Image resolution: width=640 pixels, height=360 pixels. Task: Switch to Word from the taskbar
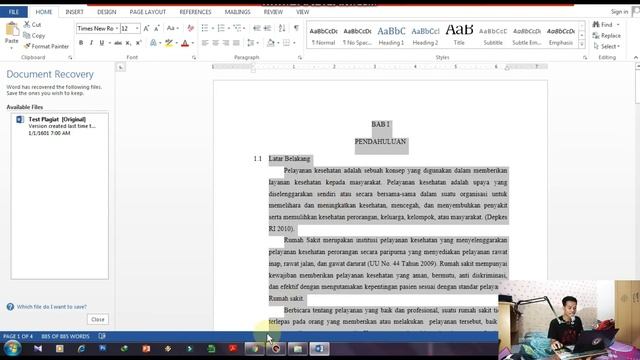[x=319, y=348]
